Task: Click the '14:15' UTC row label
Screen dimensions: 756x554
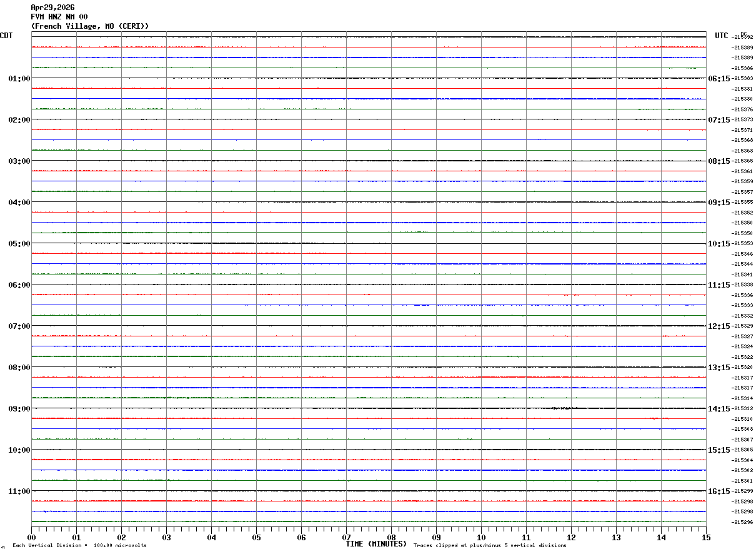Action: tap(719, 409)
